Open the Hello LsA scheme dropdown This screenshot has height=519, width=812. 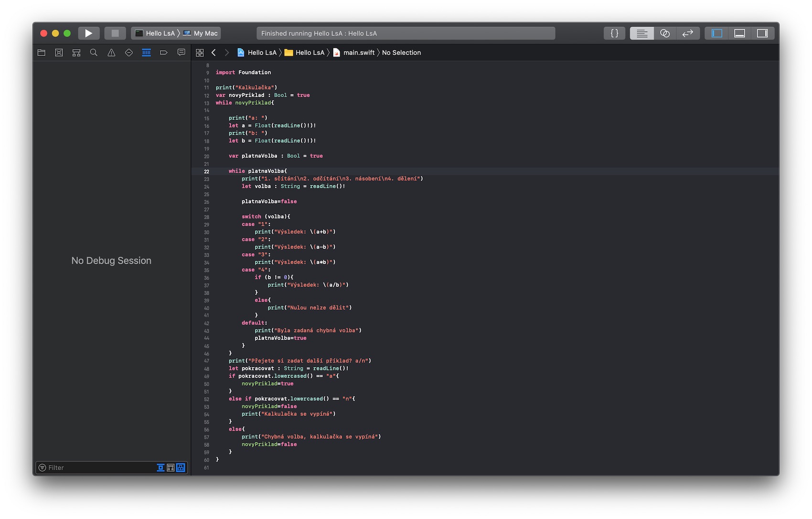click(x=156, y=33)
